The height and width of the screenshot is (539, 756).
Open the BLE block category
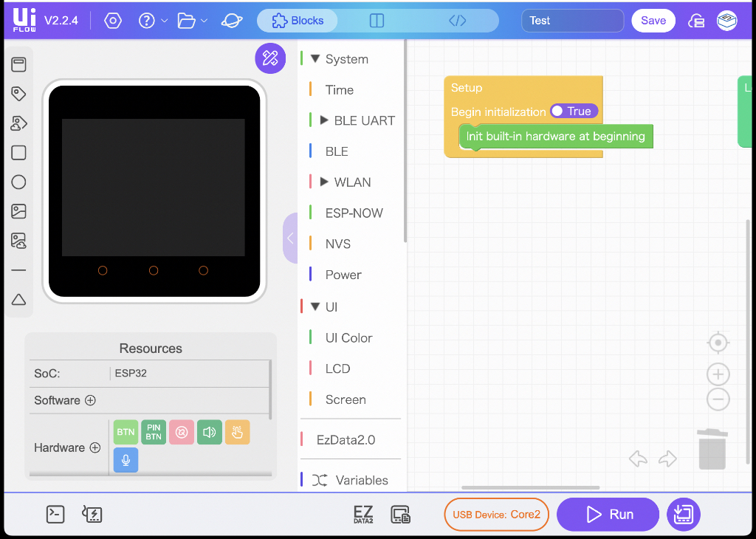click(x=337, y=151)
